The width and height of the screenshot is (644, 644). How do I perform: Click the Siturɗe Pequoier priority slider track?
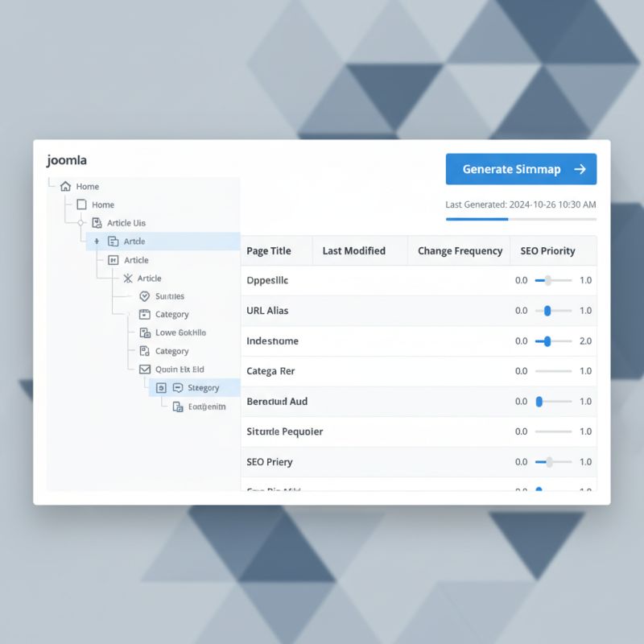553,431
